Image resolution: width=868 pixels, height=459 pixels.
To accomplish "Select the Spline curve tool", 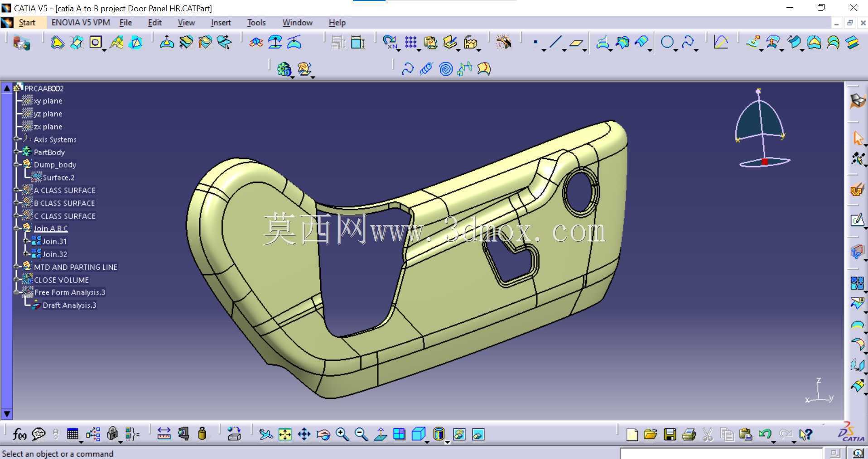I will (x=687, y=43).
